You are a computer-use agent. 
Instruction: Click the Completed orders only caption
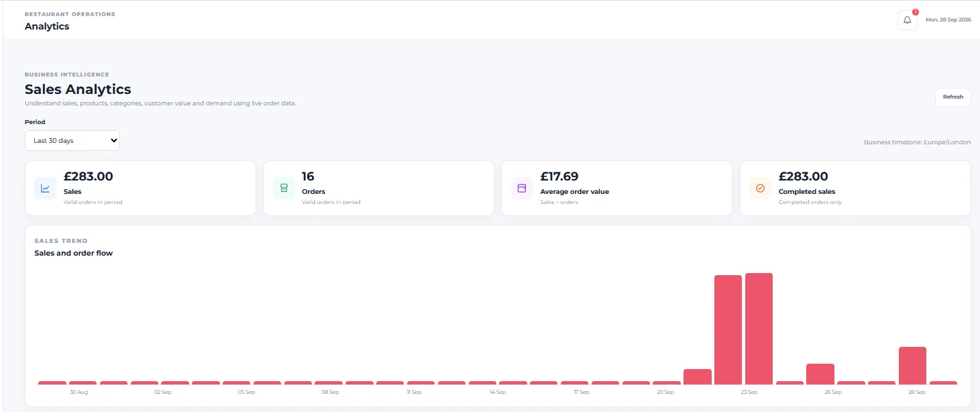[x=810, y=202]
